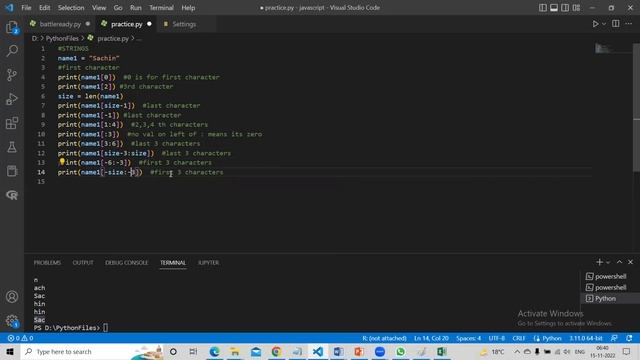Click the R (not attached) status item
Screen dimensions: 640x360
click(384, 338)
